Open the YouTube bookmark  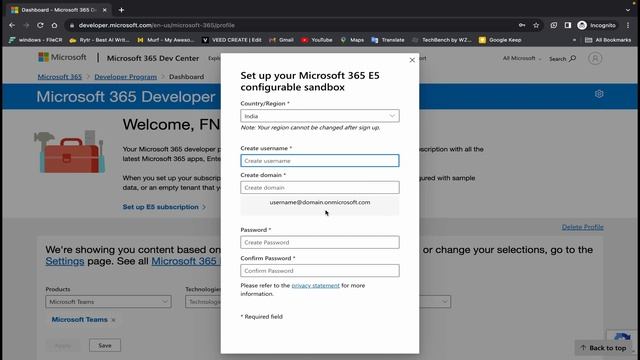317,40
